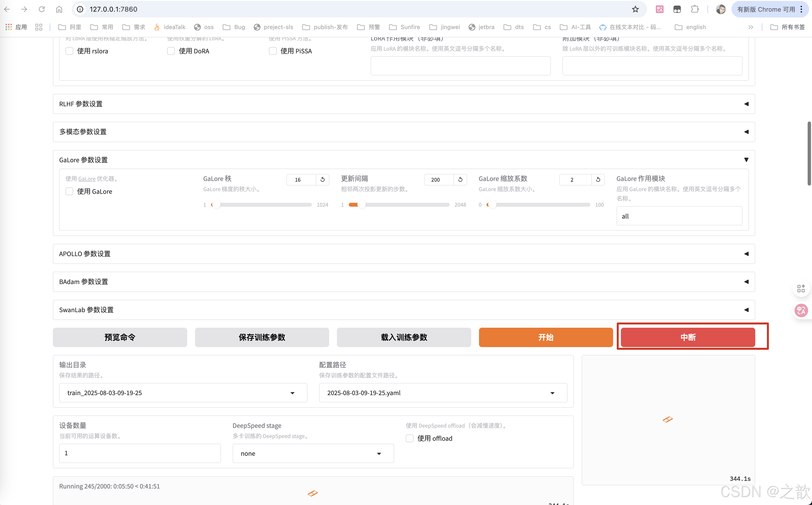The height and width of the screenshot is (505, 812).
Task: Click the 保存训练参数 button
Action: (x=262, y=337)
